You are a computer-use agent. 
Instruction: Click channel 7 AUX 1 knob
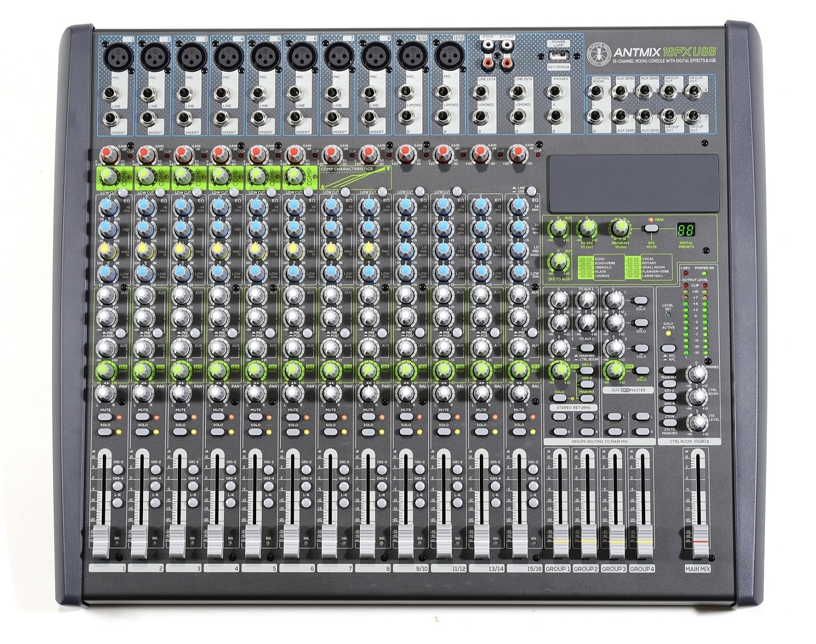[331, 295]
